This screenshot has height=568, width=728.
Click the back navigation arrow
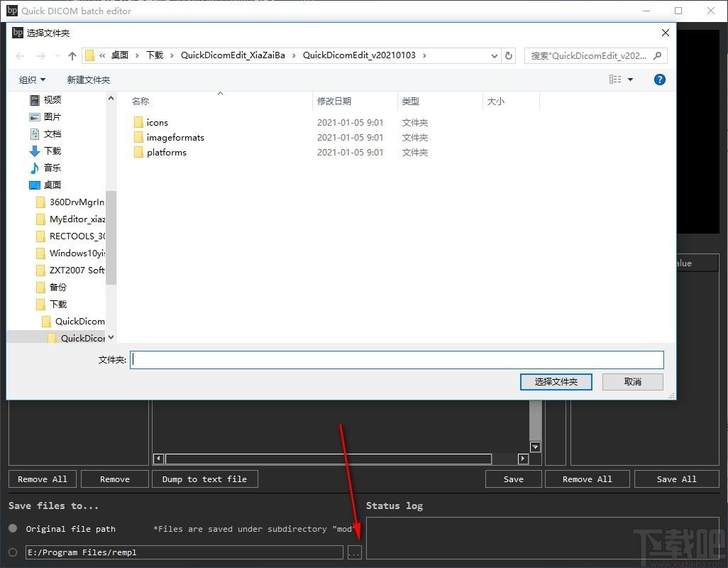(20, 55)
